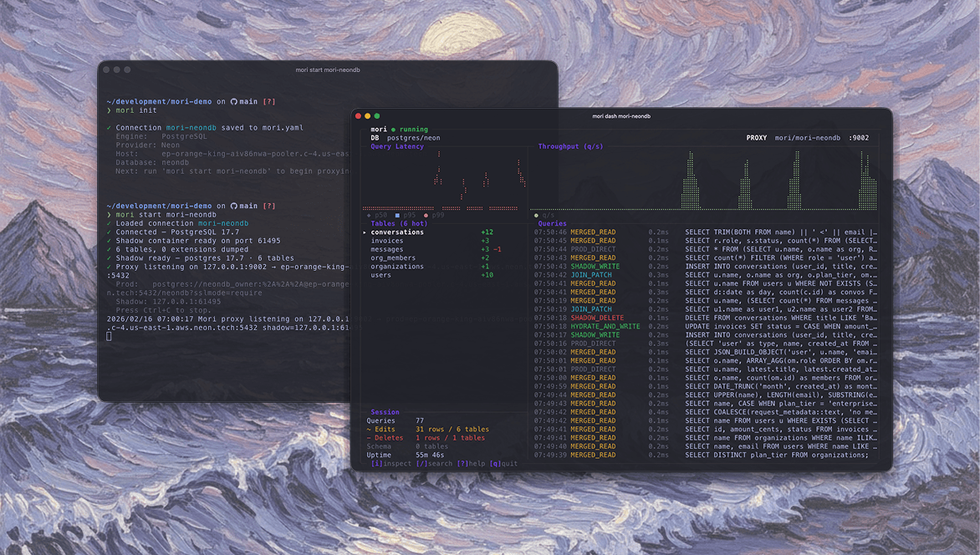Click the [/]search shortcut hint
This screenshot has height=555, width=980.
pos(434,464)
